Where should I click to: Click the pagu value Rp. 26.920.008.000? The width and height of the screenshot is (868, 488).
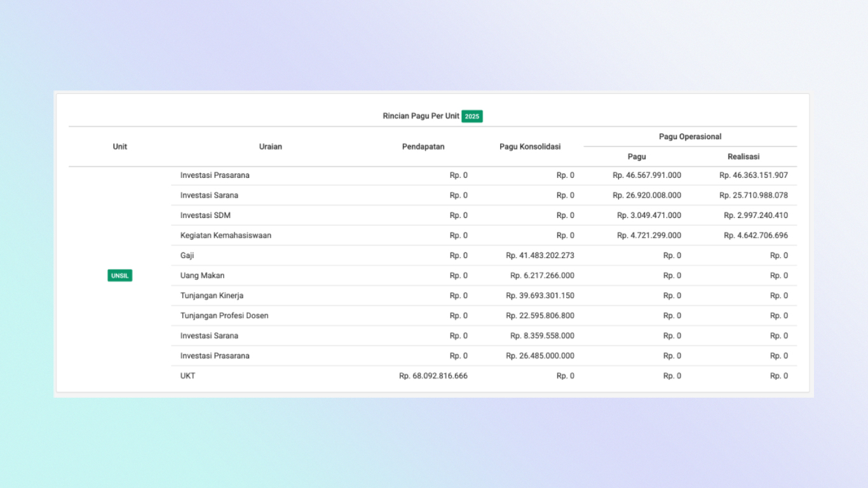tap(647, 195)
